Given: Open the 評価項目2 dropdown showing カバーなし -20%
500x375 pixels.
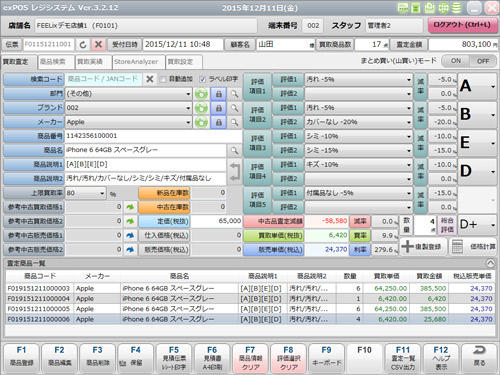Looking at the screenshot, I should point(359,122).
